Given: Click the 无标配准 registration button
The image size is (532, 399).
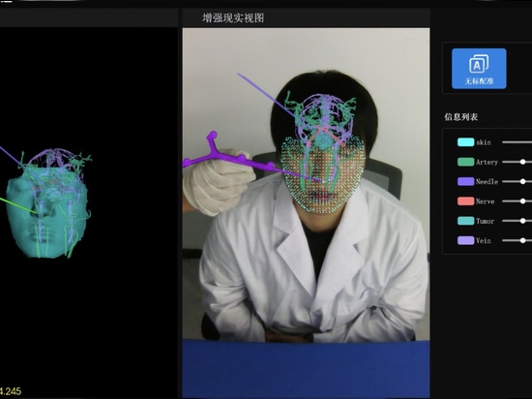Looking at the screenshot, I should [x=479, y=69].
